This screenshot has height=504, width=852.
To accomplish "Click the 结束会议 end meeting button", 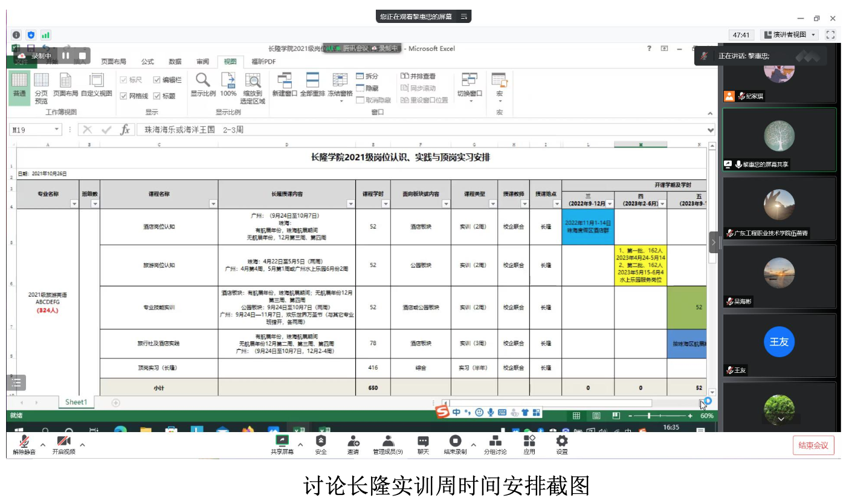I will pyautogui.click(x=813, y=445).
